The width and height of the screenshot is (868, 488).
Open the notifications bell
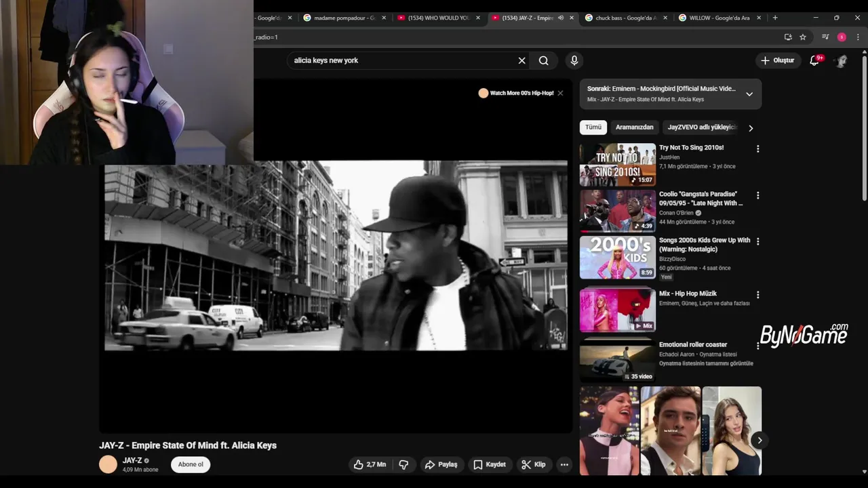[x=815, y=60]
